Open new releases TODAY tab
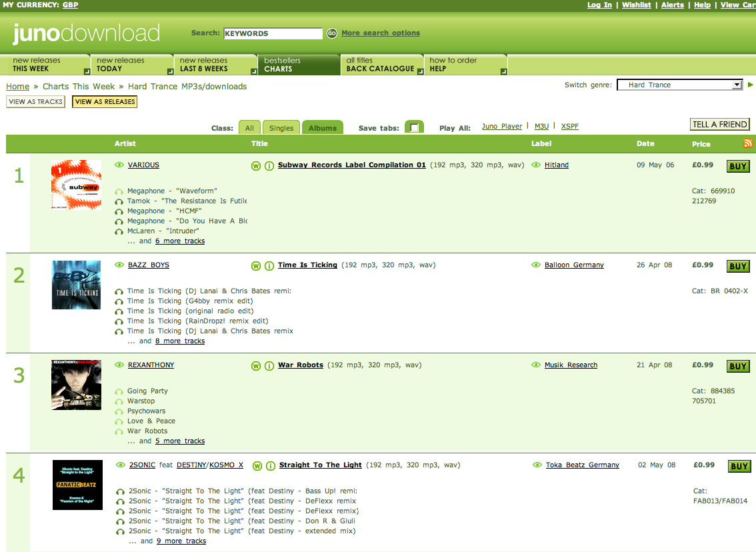 (132, 65)
